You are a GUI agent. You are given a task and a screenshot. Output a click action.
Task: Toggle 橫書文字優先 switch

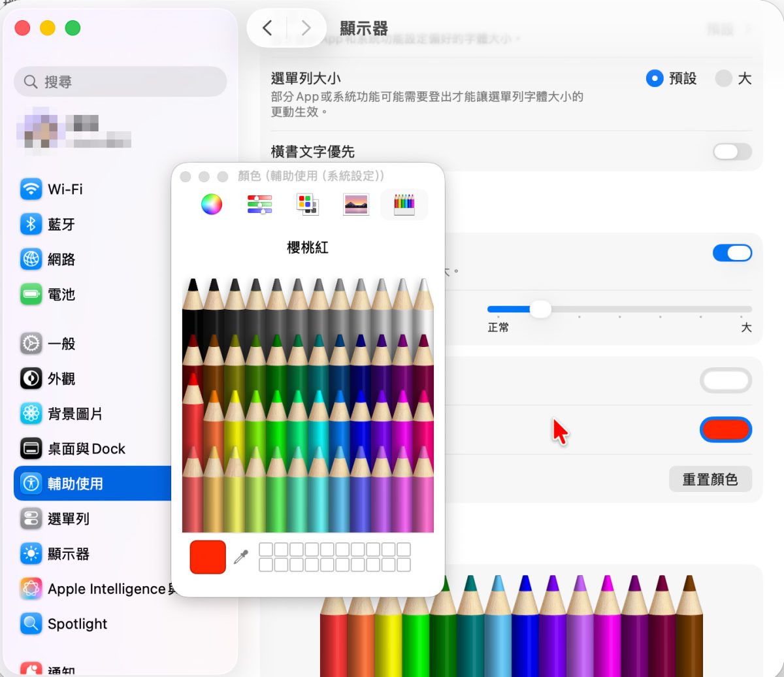click(x=732, y=152)
